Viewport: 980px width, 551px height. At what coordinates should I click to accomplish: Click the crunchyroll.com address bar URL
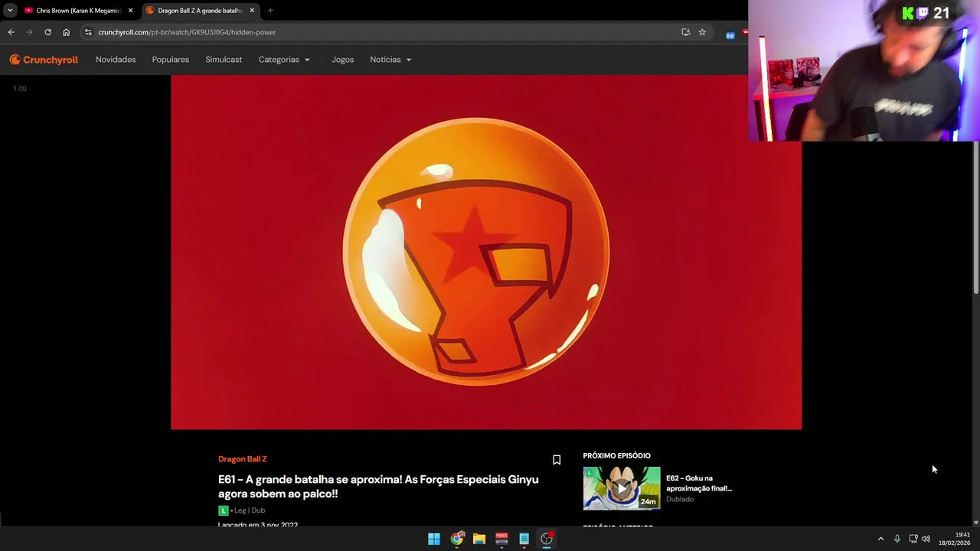pyautogui.click(x=187, y=32)
